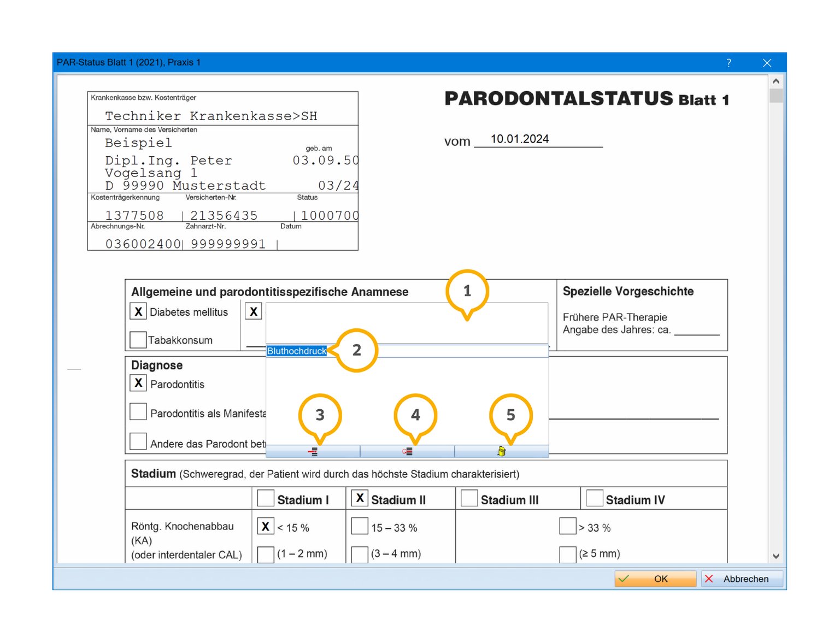The image size is (840, 643).
Task: Click the Abbrechen cancel button
Action: click(742, 579)
